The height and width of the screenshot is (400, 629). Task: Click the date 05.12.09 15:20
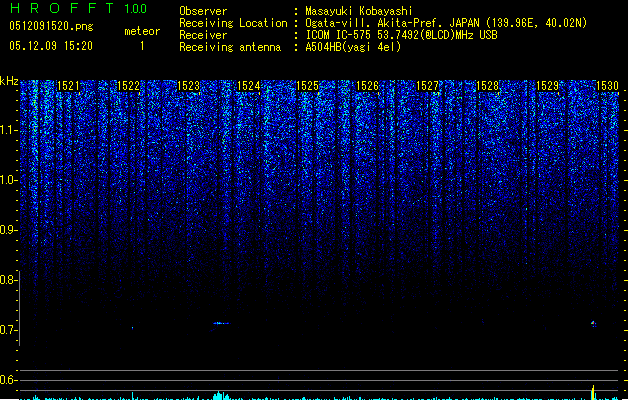(51, 46)
